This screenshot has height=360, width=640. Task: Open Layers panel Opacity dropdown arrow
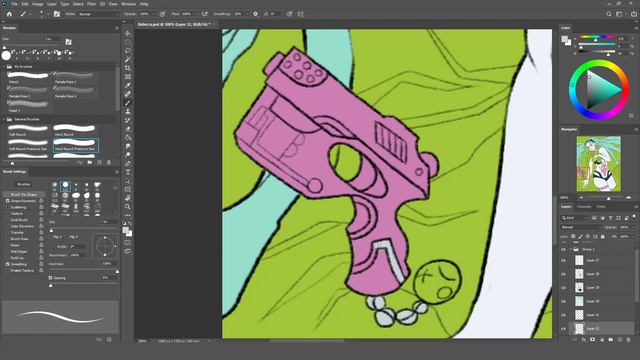point(633,227)
